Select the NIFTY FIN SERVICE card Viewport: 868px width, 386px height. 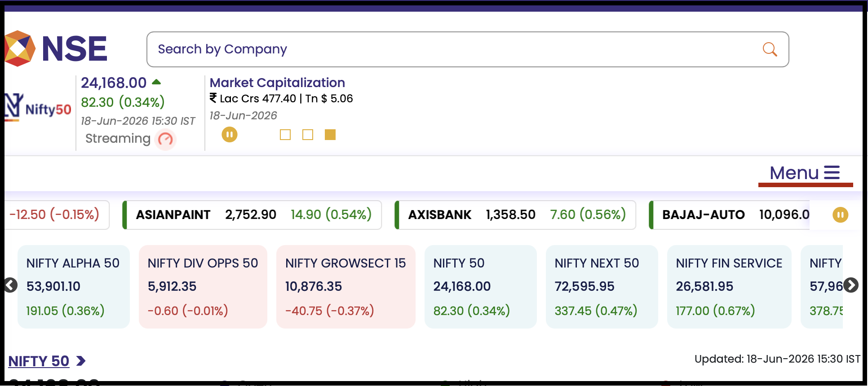pos(729,287)
